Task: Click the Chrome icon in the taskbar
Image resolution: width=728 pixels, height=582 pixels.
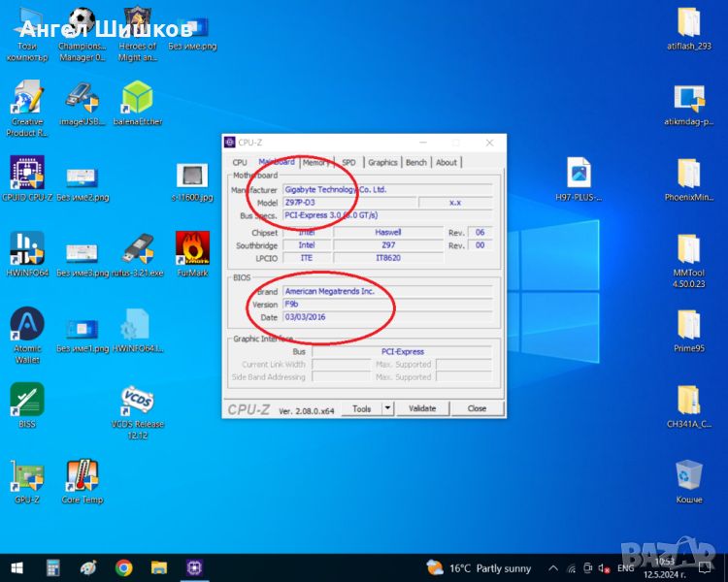Action: pyautogui.click(x=123, y=567)
